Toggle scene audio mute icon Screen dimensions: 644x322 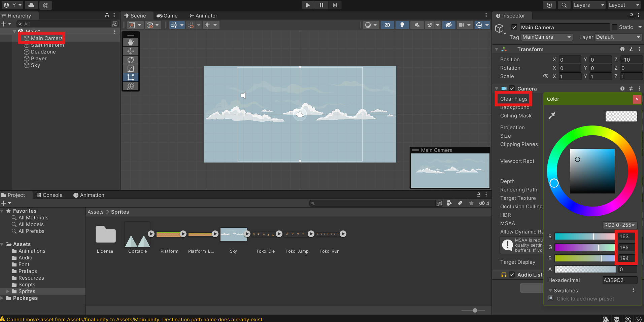[417, 25]
